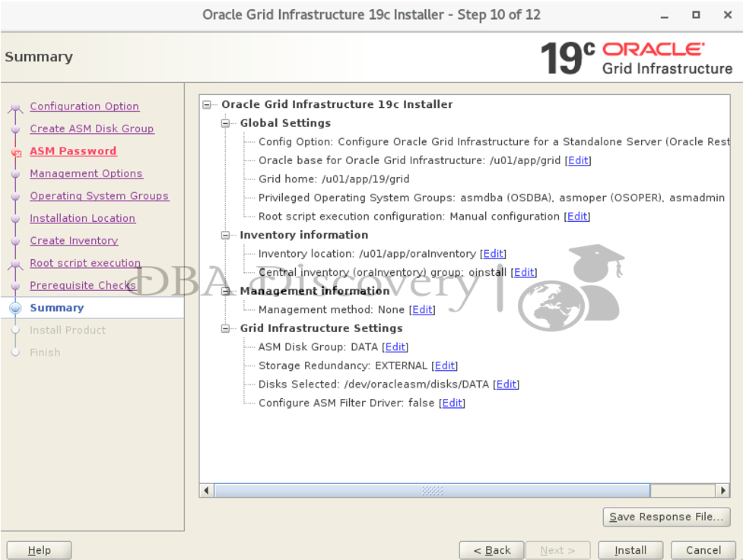The width and height of the screenshot is (743, 560).
Task: Cancel the installer
Action: 703,550
